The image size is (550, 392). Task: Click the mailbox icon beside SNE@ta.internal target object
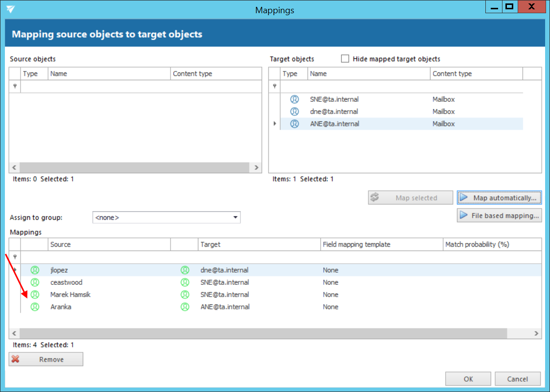294,99
